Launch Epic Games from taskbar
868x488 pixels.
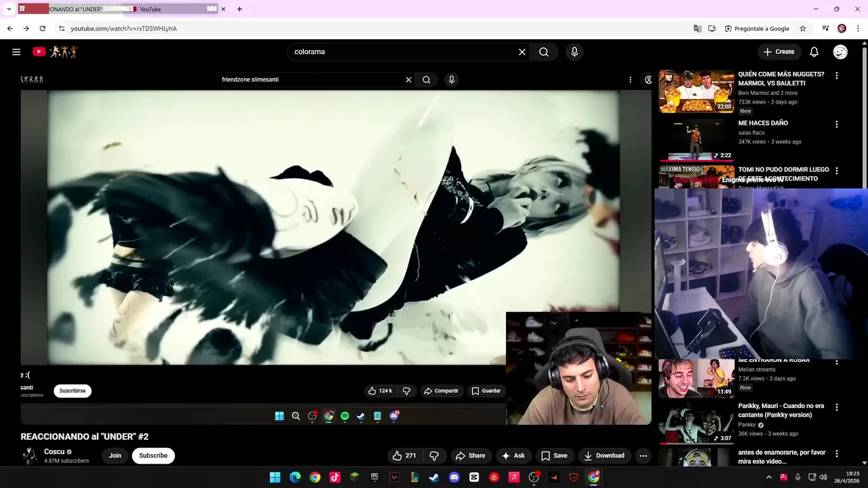click(374, 477)
